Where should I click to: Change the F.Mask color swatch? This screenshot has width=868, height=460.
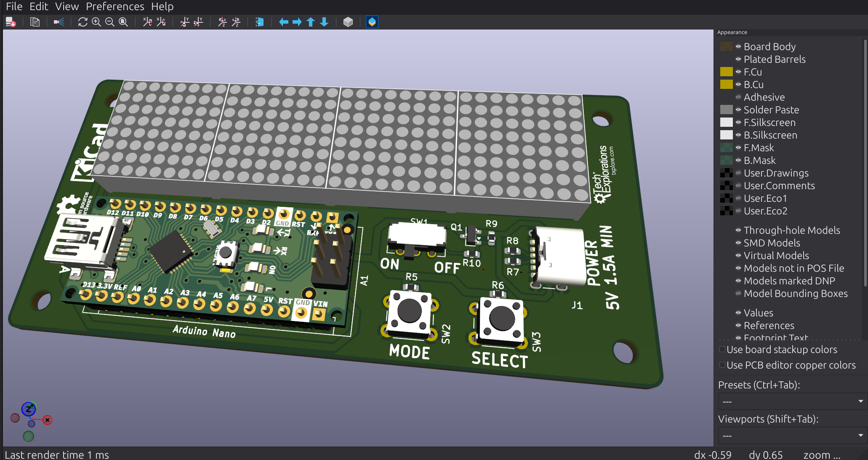pyautogui.click(x=726, y=148)
